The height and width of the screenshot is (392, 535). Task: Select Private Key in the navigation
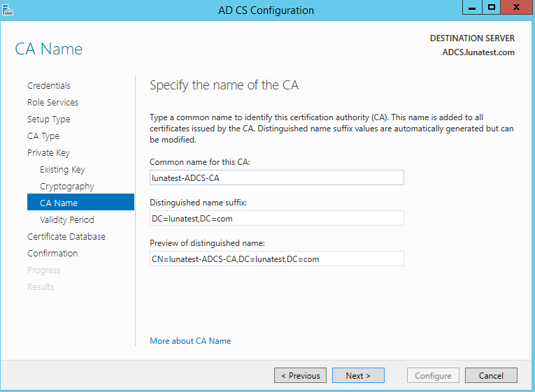pos(48,153)
